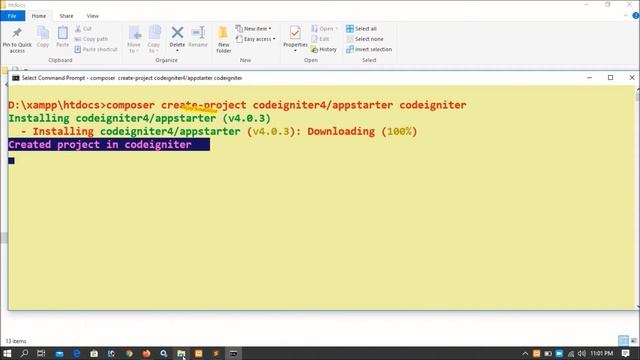
Task: Switch Explorer to large icons view toggle
Action: pyautogui.click(x=634, y=341)
